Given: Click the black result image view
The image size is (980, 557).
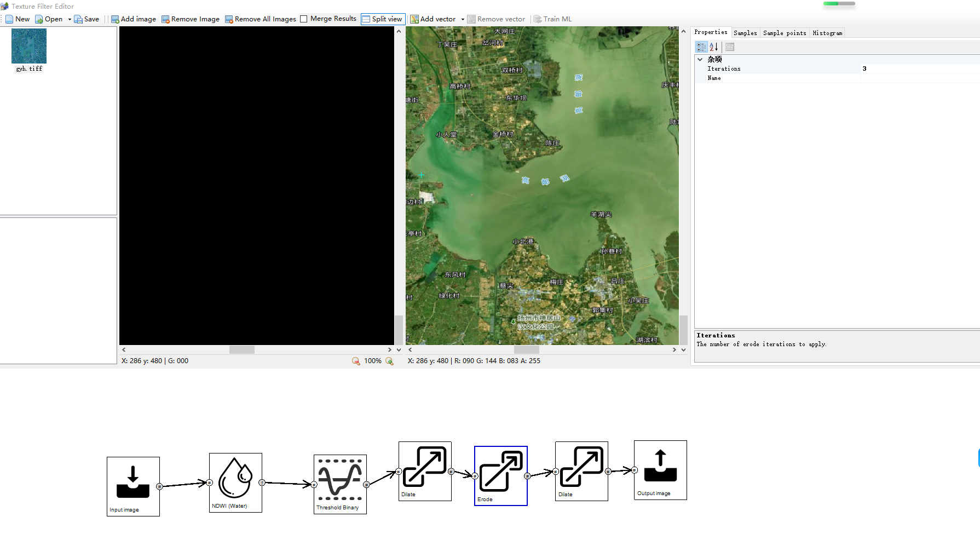Looking at the screenshot, I should (257, 186).
